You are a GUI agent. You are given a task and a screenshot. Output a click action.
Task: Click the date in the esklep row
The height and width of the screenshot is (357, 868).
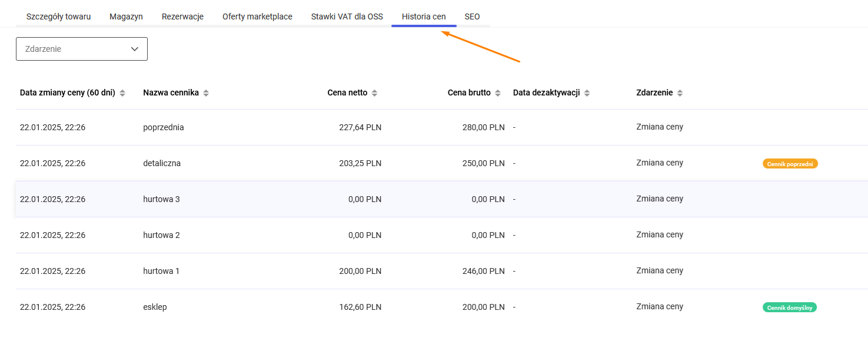point(53,307)
